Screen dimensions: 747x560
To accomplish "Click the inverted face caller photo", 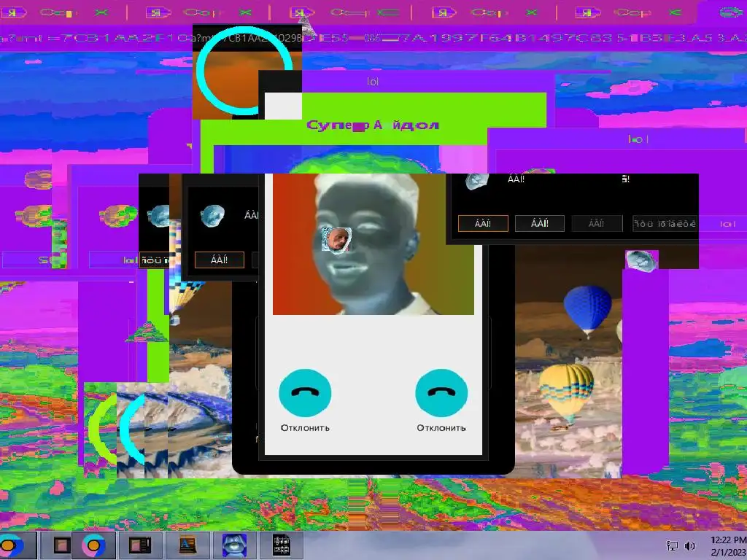I will click(x=373, y=244).
